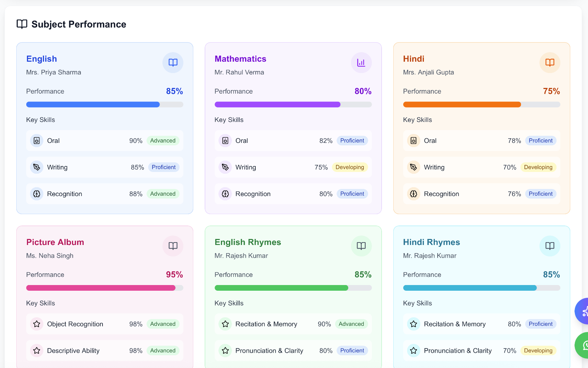The width and height of the screenshot is (588, 368).
Task: Click the Subject Performance section heading
Action: pos(79,24)
